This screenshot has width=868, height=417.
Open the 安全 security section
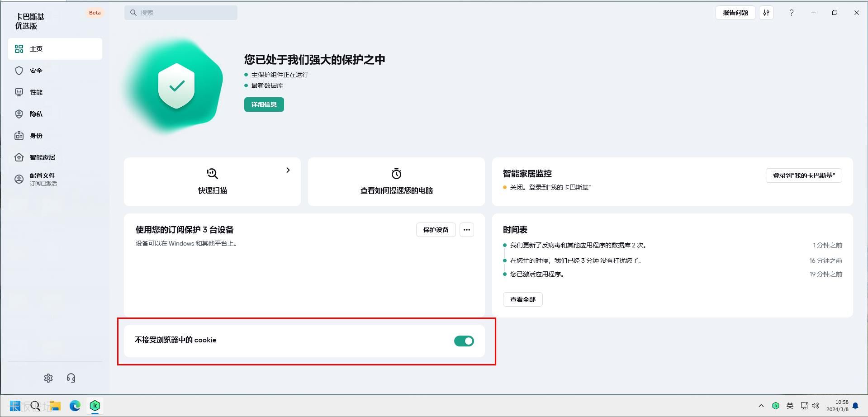pyautogui.click(x=55, y=71)
